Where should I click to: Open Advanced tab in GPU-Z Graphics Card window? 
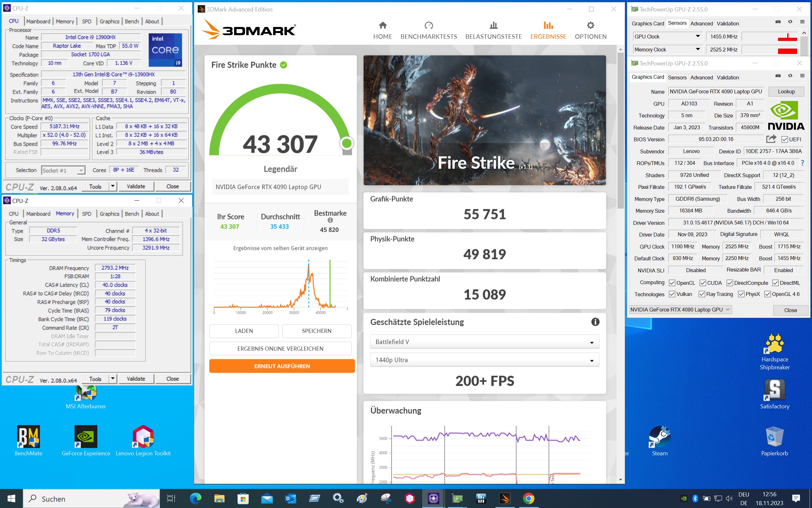pos(701,77)
